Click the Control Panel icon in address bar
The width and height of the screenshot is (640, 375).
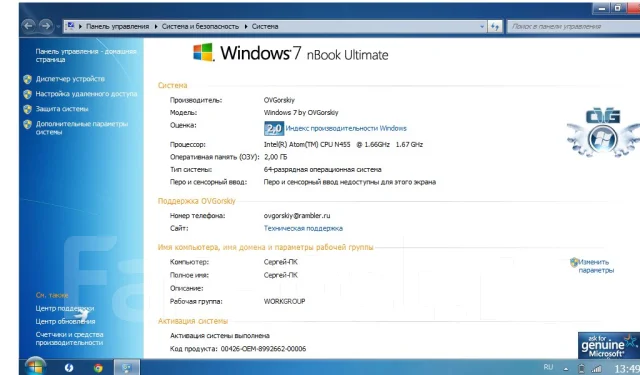tap(70, 26)
